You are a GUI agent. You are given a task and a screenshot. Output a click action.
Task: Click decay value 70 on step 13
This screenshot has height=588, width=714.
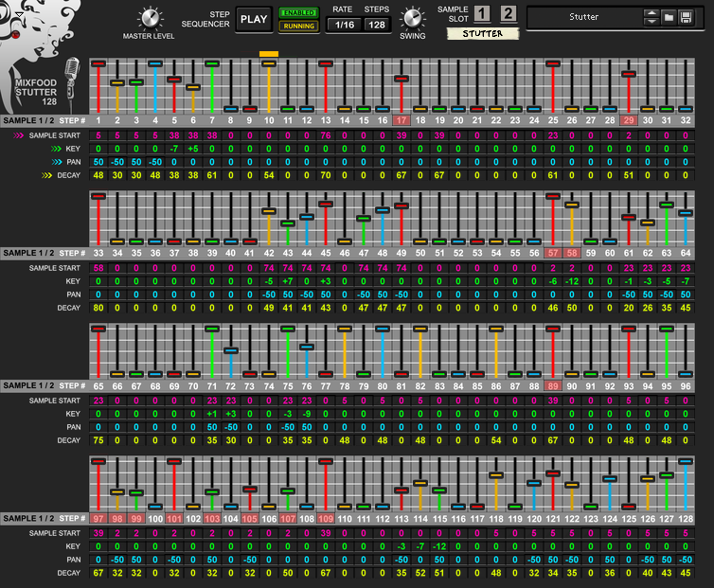click(x=326, y=175)
